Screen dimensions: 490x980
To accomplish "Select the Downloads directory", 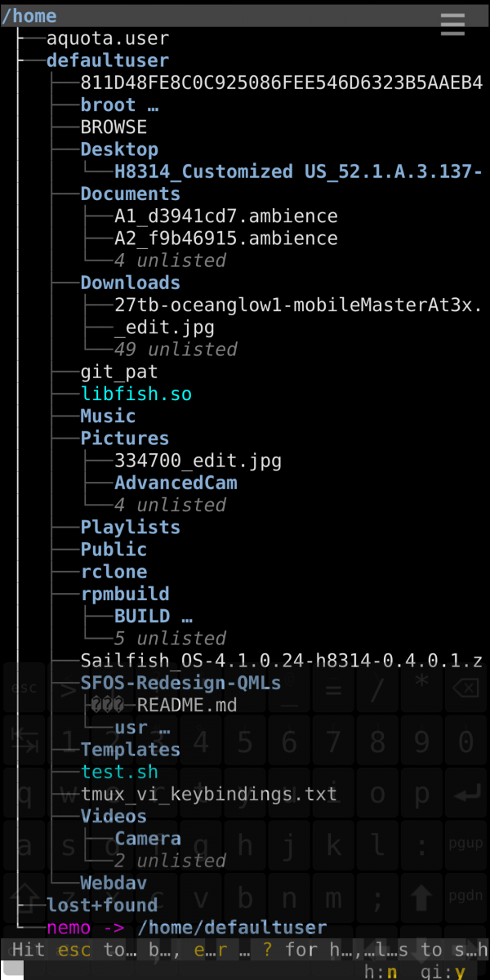I will (130, 283).
